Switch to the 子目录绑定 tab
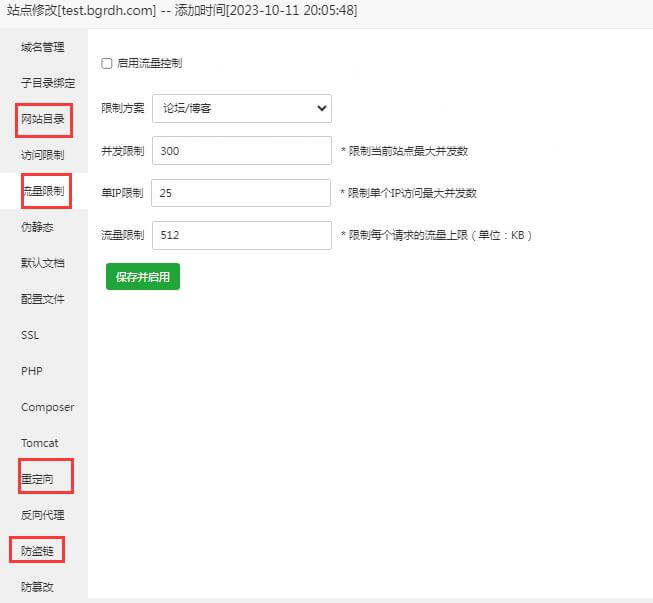This screenshot has width=653, height=603. 48,83
